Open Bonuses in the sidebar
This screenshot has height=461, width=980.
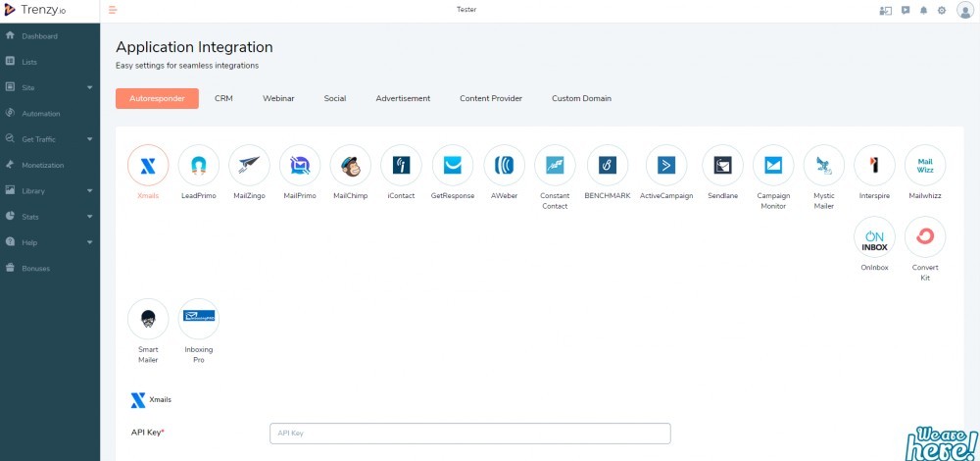tap(50, 269)
